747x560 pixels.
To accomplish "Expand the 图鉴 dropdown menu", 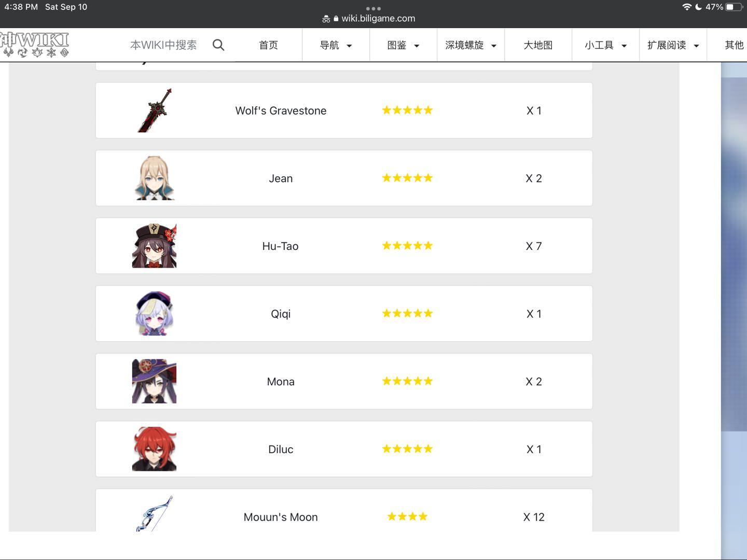I will click(x=403, y=45).
